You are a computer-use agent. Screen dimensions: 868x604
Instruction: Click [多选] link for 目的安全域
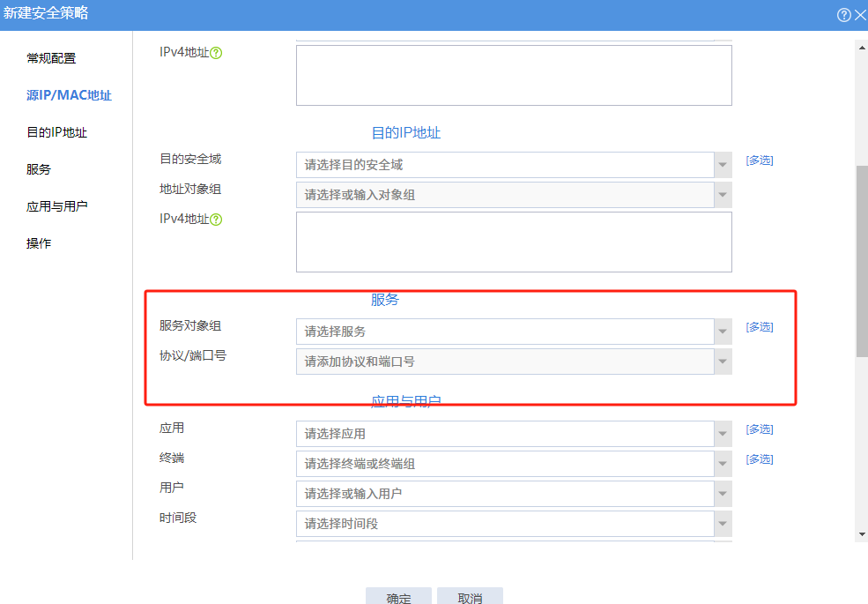coord(760,160)
